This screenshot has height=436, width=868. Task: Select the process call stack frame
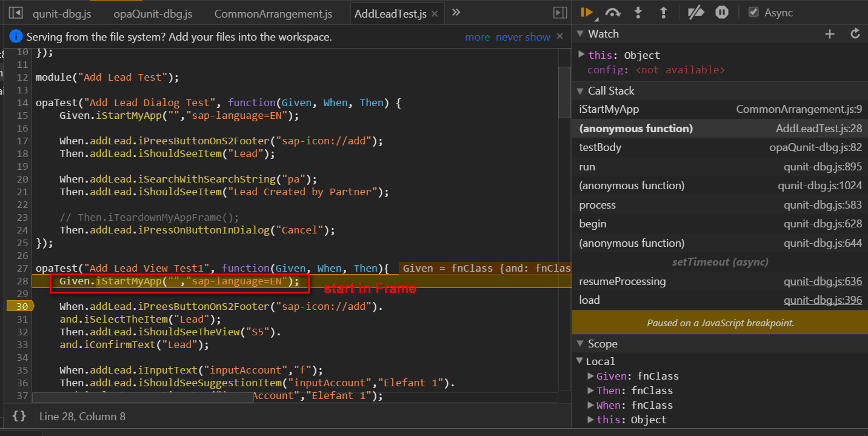coord(720,205)
